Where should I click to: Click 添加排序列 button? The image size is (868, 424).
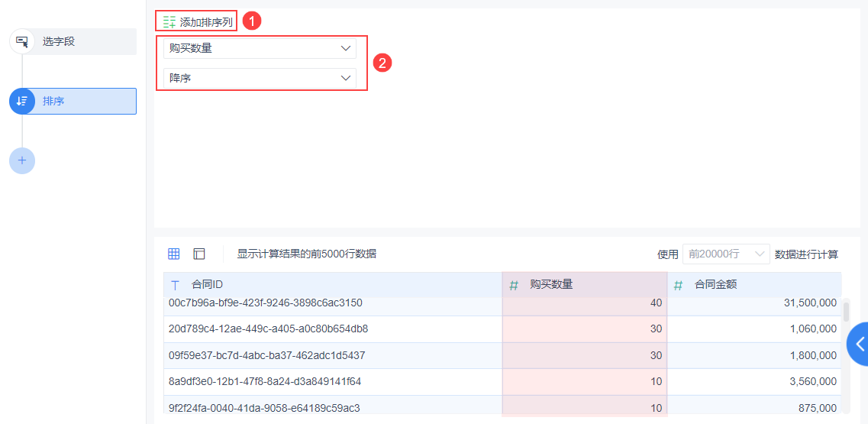click(x=197, y=22)
